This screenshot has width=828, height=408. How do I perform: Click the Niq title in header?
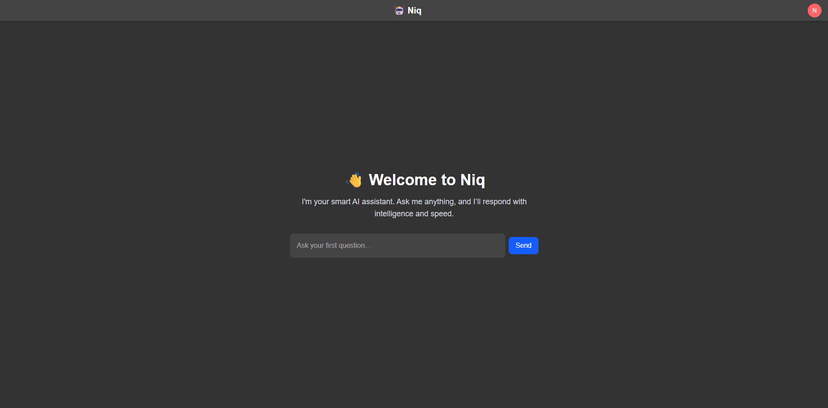pos(415,11)
